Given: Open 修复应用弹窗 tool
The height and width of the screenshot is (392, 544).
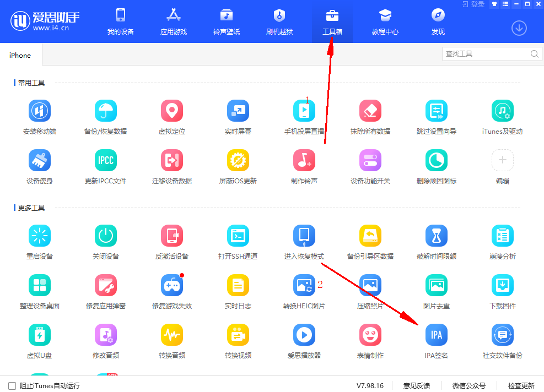Looking at the screenshot, I should tap(106, 286).
